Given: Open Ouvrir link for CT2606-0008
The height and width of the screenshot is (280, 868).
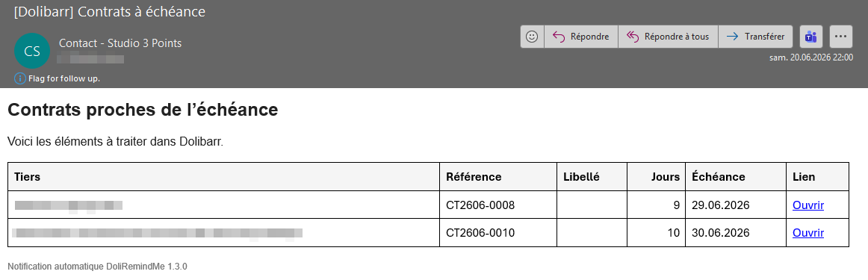Looking at the screenshot, I should point(808,205).
